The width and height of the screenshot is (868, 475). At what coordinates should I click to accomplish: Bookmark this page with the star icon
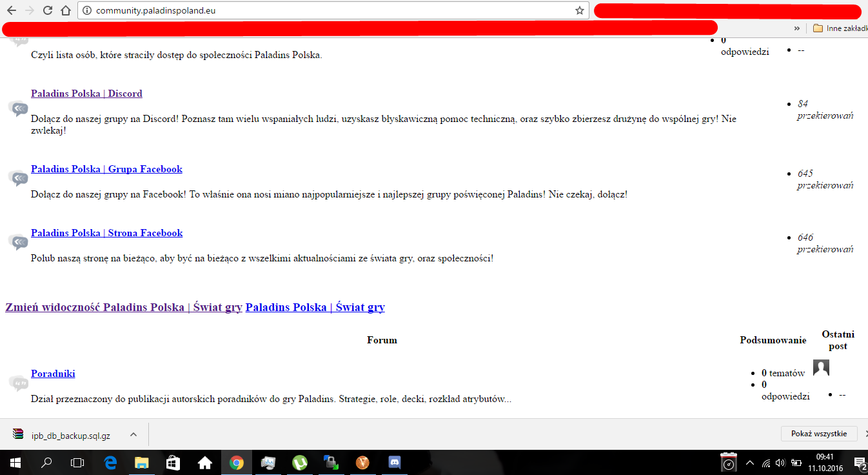pyautogui.click(x=579, y=10)
